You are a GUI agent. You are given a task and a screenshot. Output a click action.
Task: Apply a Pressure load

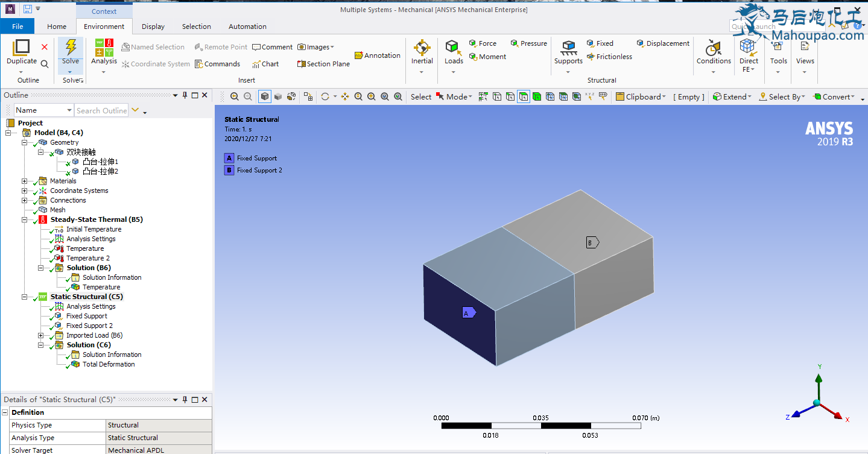coord(528,43)
